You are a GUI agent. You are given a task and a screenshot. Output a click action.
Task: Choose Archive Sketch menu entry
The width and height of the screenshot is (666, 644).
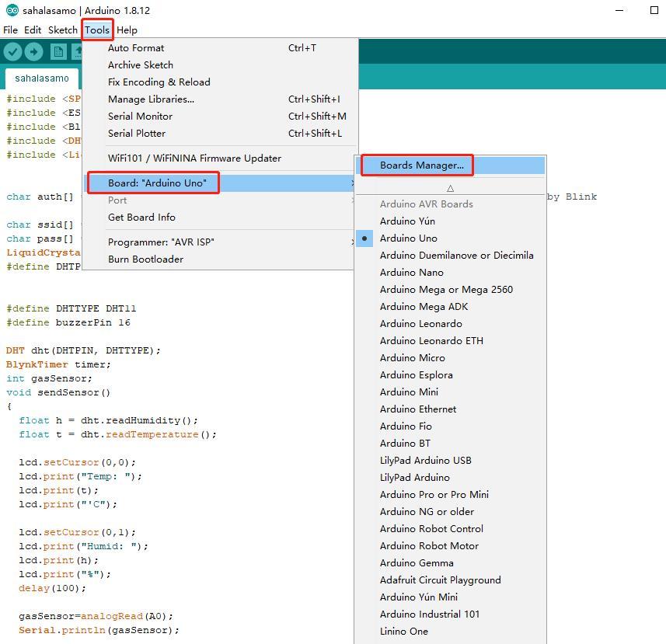220,65
